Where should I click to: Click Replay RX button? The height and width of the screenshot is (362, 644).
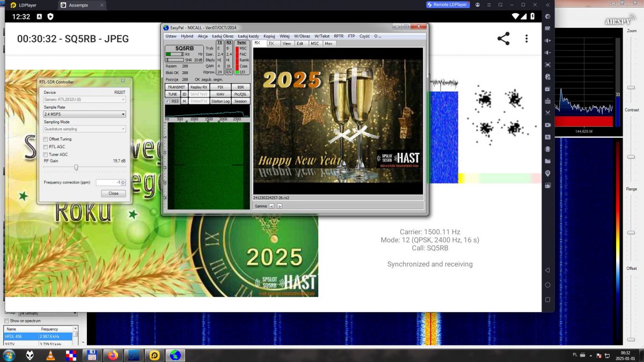[x=199, y=87]
